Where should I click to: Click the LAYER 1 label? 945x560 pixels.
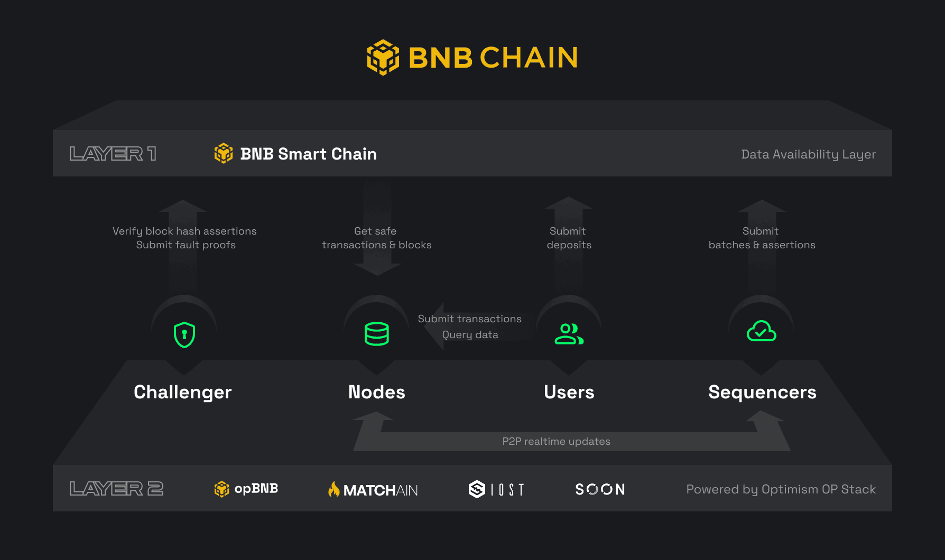pyautogui.click(x=113, y=154)
